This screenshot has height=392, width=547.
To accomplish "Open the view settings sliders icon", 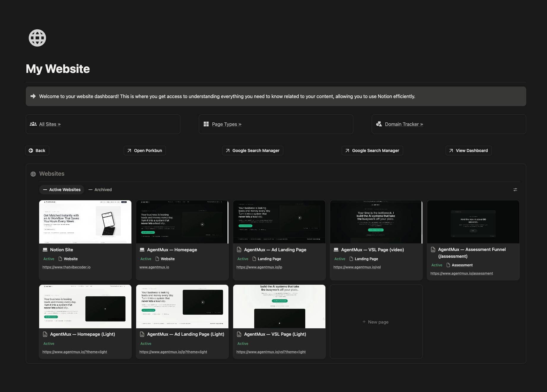I will tap(515, 190).
